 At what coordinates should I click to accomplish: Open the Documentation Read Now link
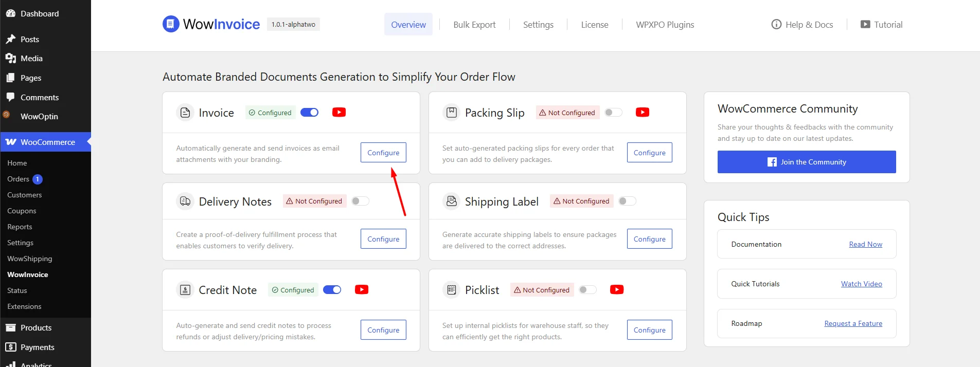(x=865, y=244)
